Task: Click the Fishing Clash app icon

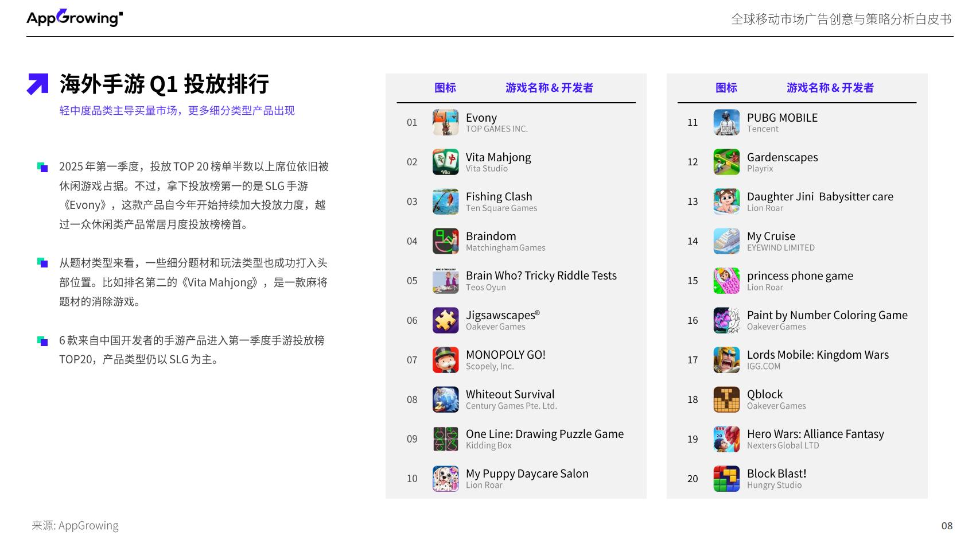Action: click(x=445, y=201)
